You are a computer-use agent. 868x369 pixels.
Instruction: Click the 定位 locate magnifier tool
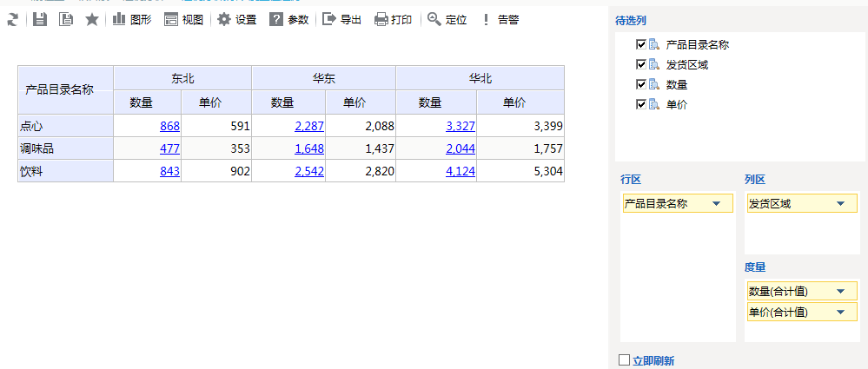(447, 20)
